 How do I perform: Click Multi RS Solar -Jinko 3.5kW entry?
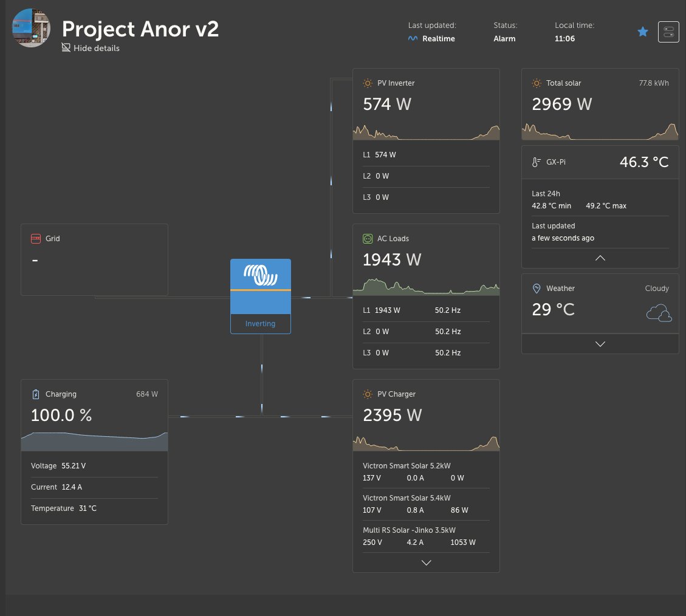[x=426, y=536]
